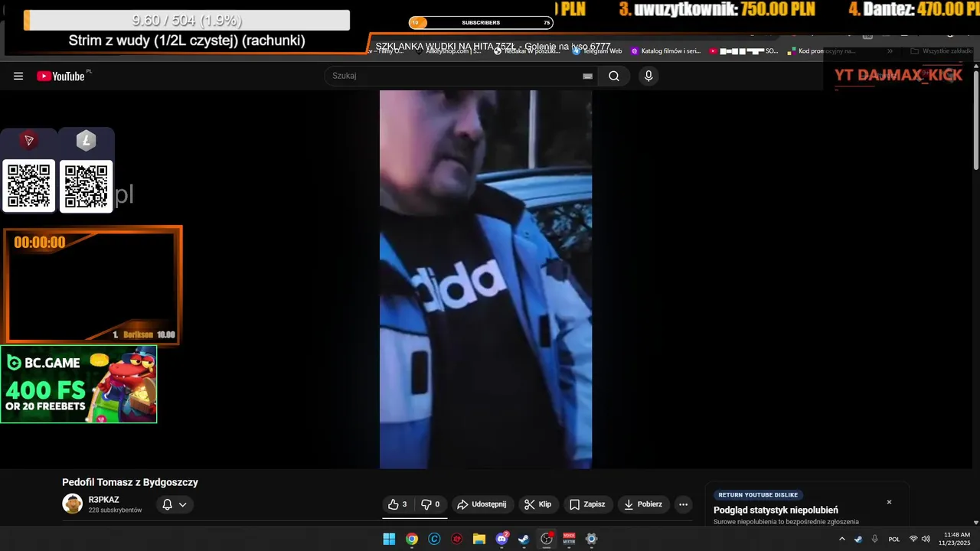Viewport: 980px width, 551px height.
Task: Open the Wi-Fi network tray icon
Action: [x=913, y=539]
